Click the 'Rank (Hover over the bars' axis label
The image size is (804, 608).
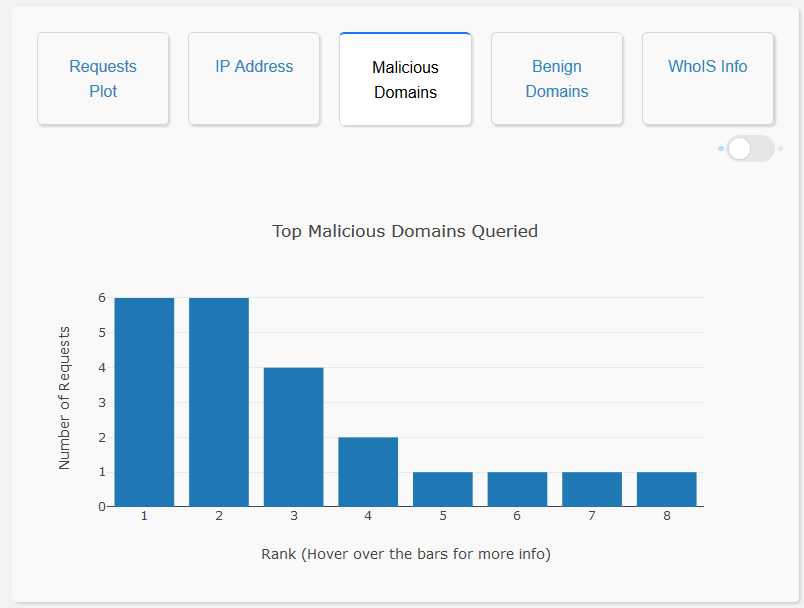tap(406, 554)
